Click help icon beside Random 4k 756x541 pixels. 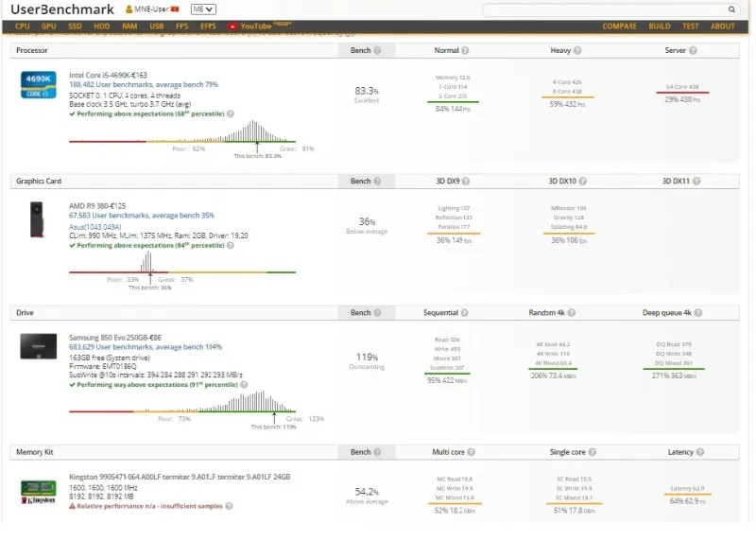[x=572, y=313]
